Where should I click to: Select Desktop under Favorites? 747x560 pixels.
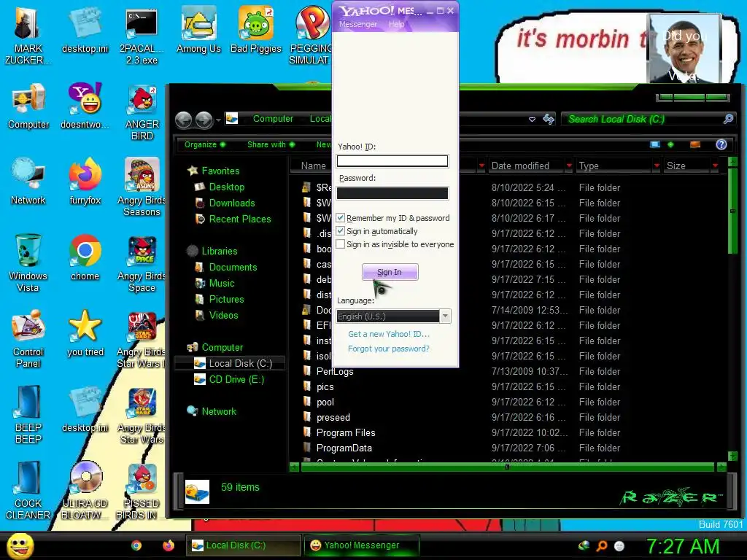[x=227, y=187]
